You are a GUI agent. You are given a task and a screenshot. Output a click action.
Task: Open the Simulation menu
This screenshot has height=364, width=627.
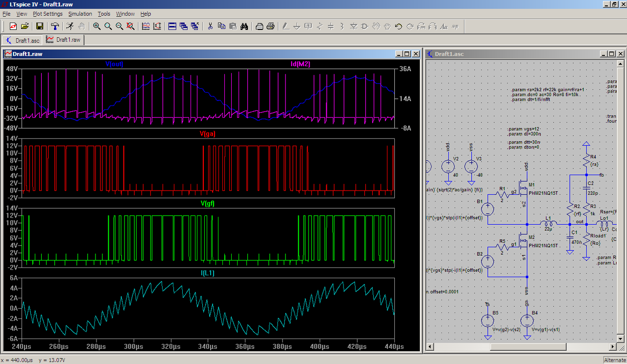point(80,14)
